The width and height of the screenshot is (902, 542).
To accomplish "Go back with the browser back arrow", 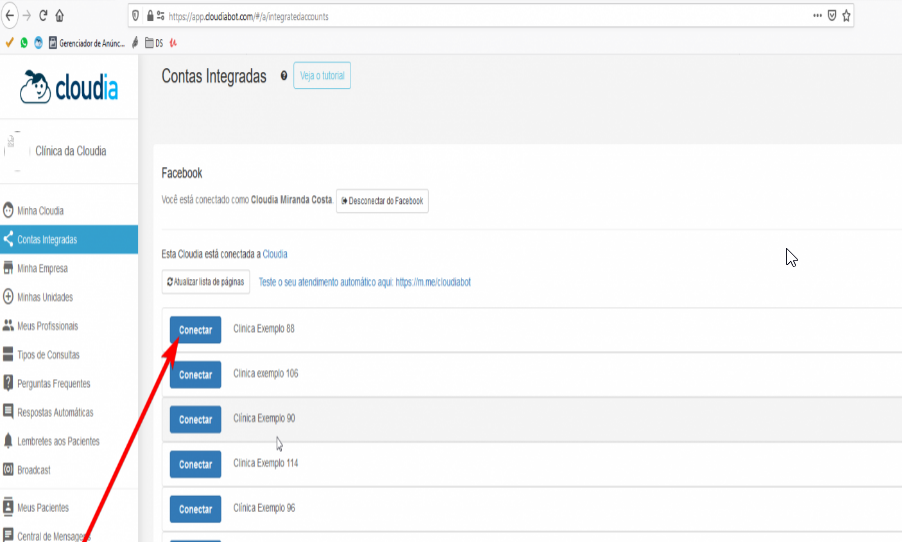I will [x=10, y=16].
